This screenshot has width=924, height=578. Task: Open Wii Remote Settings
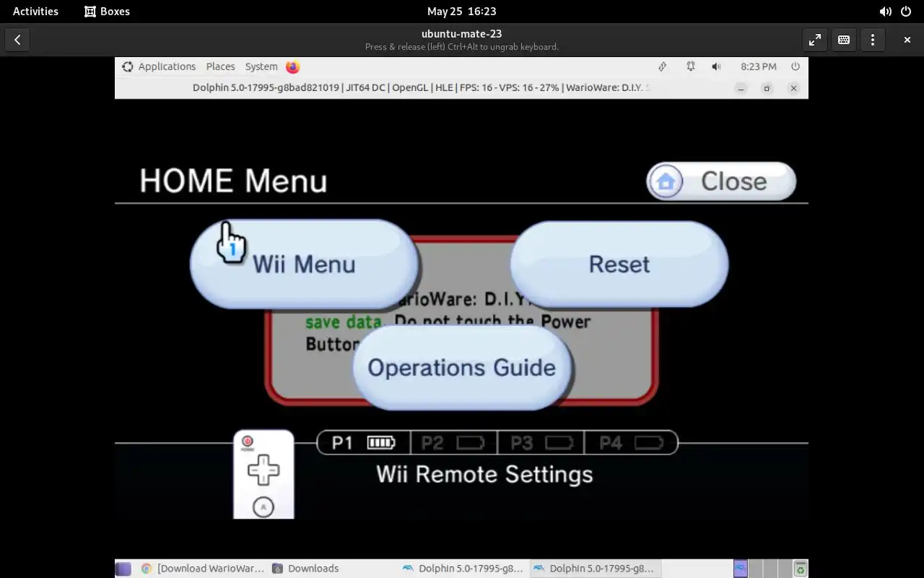pyautogui.click(x=484, y=474)
